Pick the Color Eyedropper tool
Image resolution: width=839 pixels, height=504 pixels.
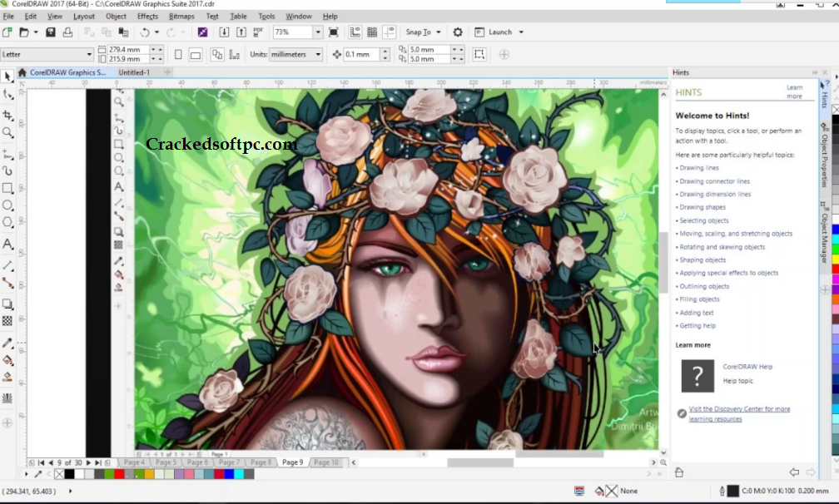pyautogui.click(x=7, y=343)
